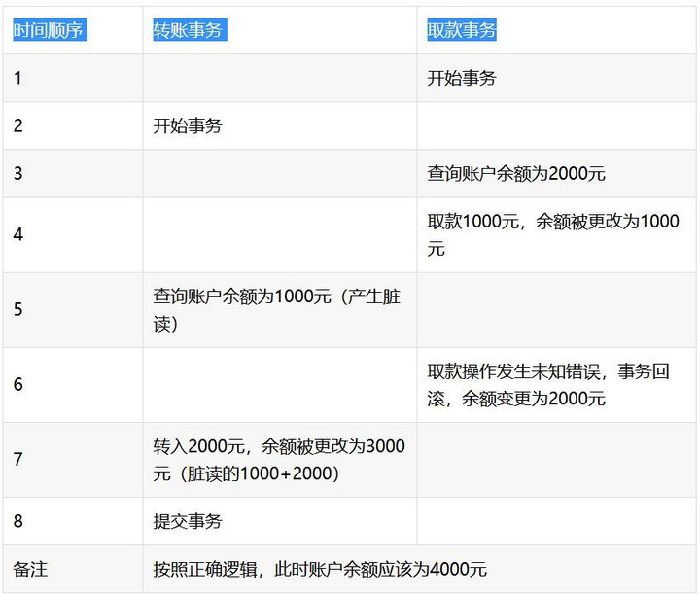Image resolution: width=700 pixels, height=595 pixels.
Task: Select time sequence number 6
Action: pos(18,385)
